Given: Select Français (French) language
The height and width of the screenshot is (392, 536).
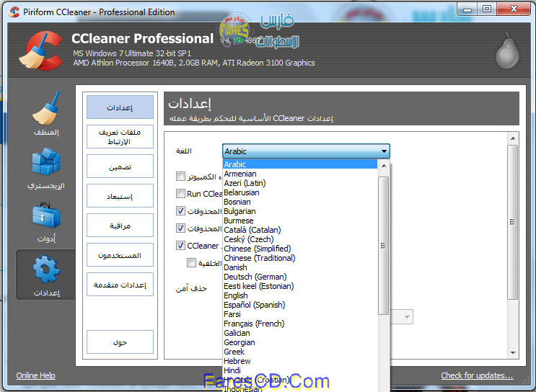Looking at the screenshot, I should (300, 324).
